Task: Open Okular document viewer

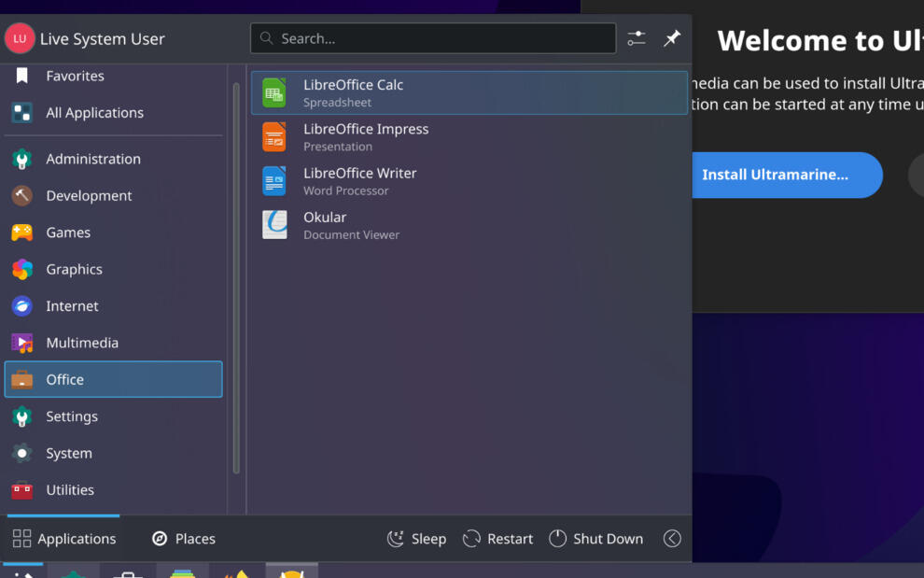Action: (469, 225)
